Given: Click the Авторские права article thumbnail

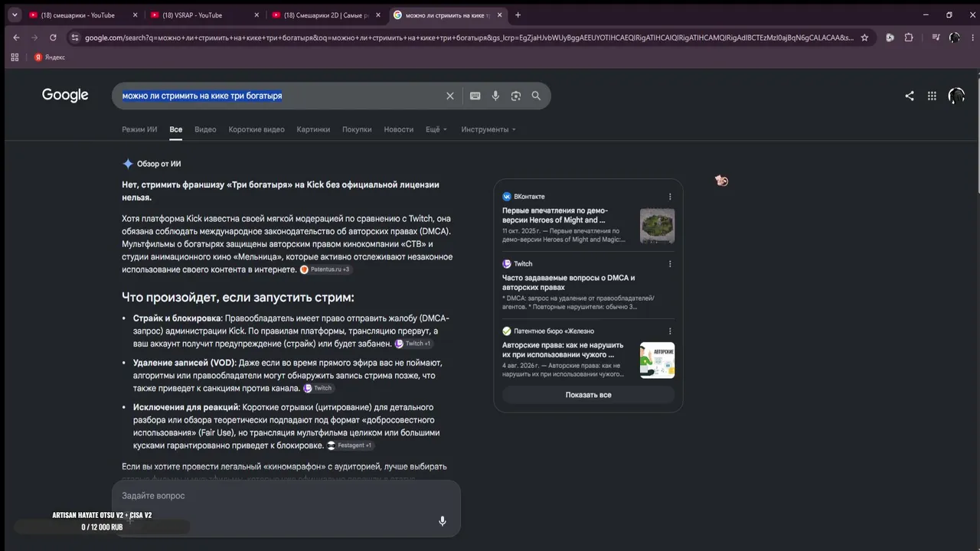Looking at the screenshot, I should 657,360.
